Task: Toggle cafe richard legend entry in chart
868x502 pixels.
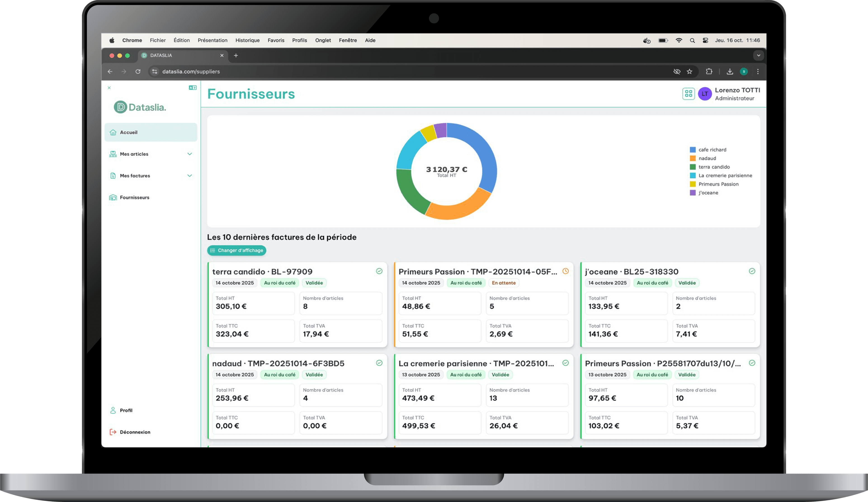Action: click(x=708, y=150)
